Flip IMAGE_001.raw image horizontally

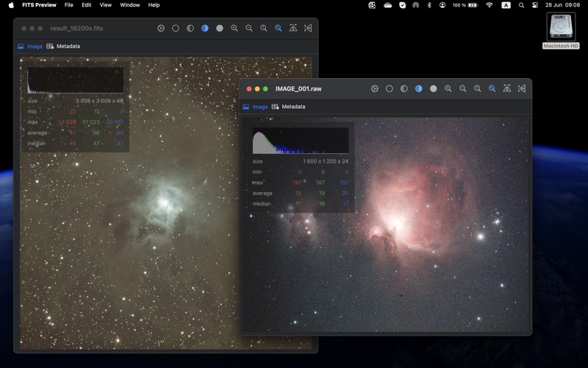(507, 88)
